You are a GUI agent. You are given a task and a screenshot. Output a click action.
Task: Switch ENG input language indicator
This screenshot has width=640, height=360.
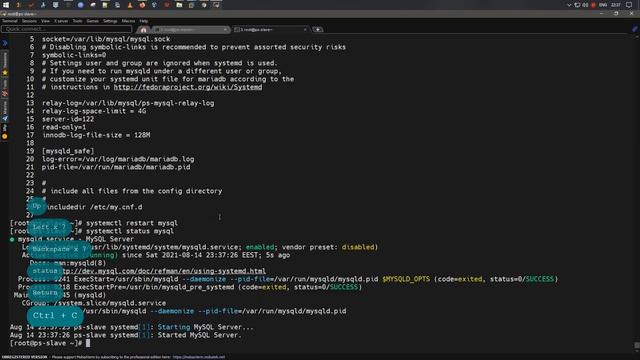tap(603, 5)
